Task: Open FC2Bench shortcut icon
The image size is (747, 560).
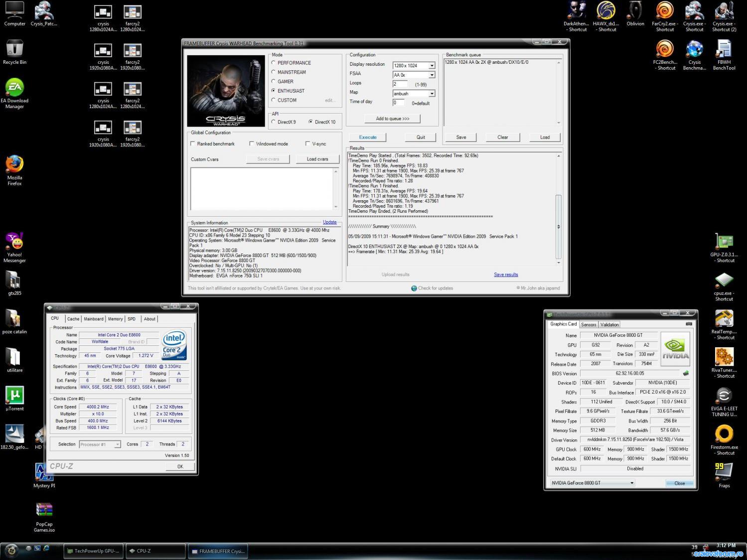Action: tap(665, 55)
